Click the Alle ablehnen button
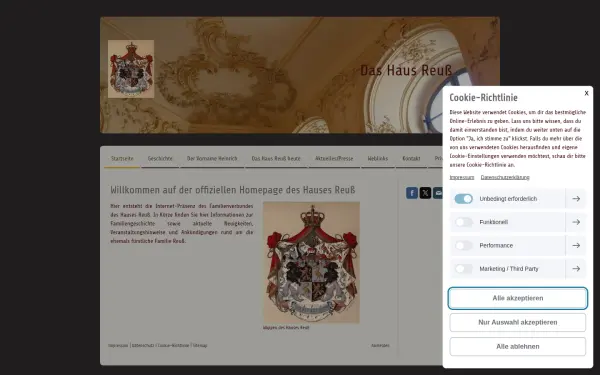 (518, 346)
